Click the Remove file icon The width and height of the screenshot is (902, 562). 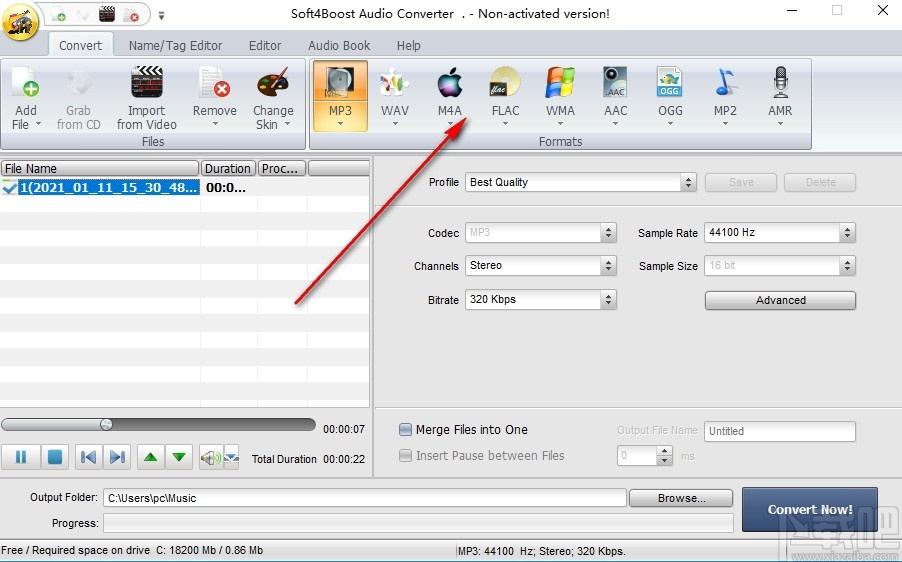215,82
